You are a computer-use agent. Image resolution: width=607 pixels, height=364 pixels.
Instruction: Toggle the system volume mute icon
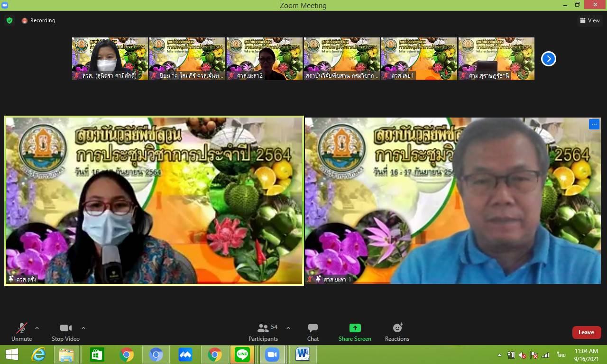tap(523, 355)
